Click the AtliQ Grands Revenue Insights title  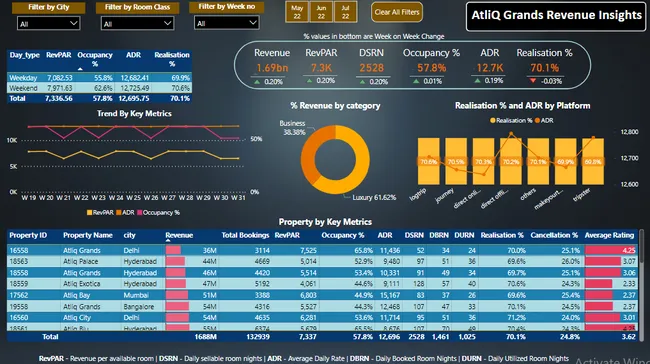coord(556,15)
